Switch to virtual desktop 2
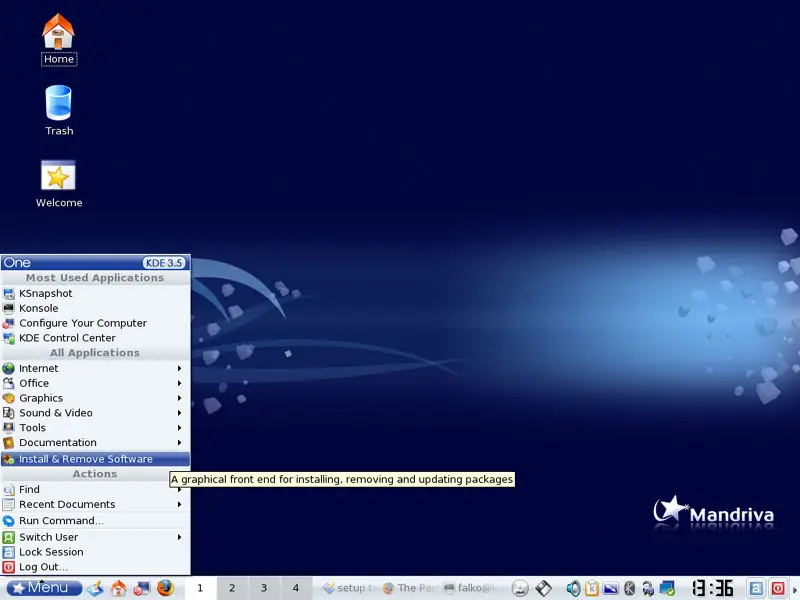The height and width of the screenshot is (600, 800). tap(232, 588)
